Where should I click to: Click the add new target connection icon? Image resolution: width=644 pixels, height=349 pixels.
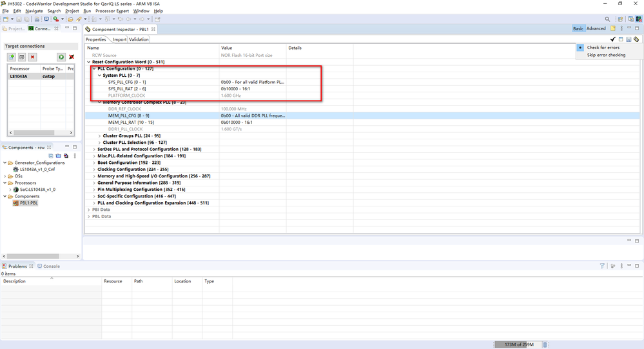(12, 57)
